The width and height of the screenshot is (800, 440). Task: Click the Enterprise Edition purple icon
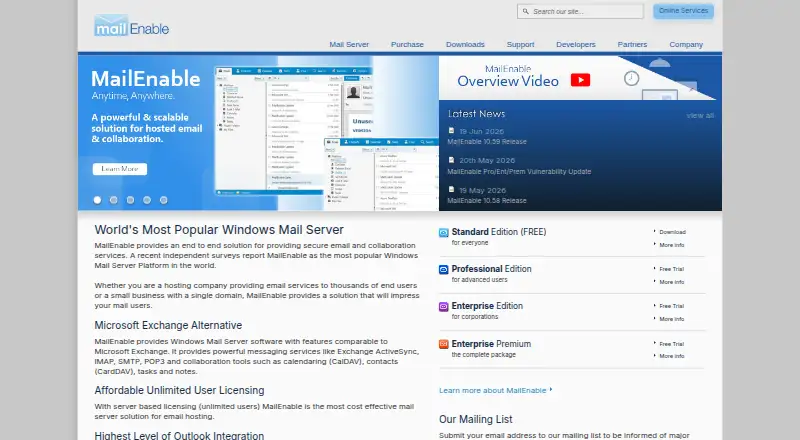coord(443,307)
